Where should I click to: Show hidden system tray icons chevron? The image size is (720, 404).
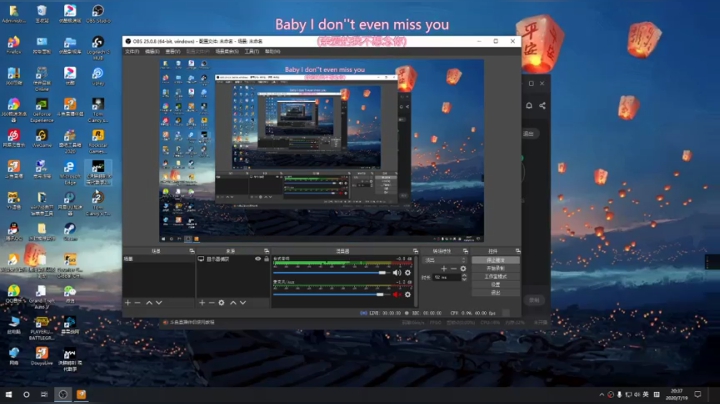coord(602,394)
